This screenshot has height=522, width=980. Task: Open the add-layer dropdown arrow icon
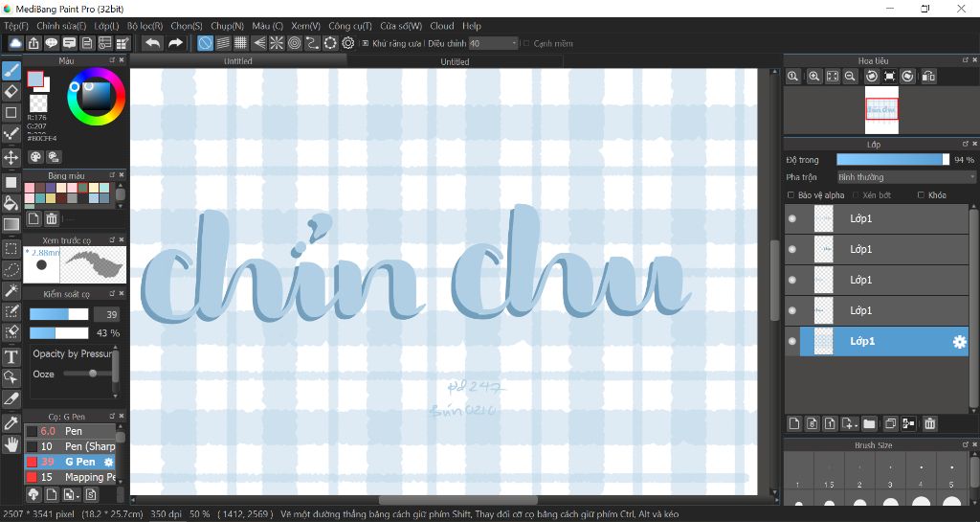pos(849,424)
